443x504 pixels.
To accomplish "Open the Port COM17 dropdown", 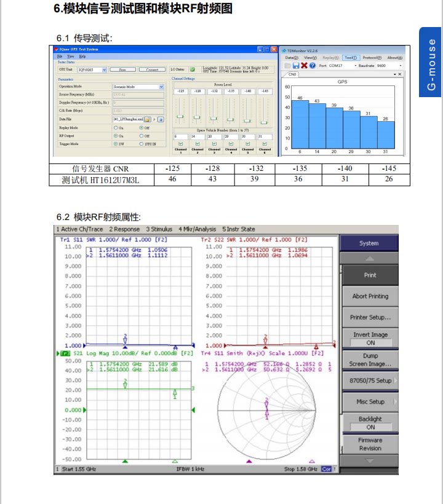I will [x=356, y=66].
